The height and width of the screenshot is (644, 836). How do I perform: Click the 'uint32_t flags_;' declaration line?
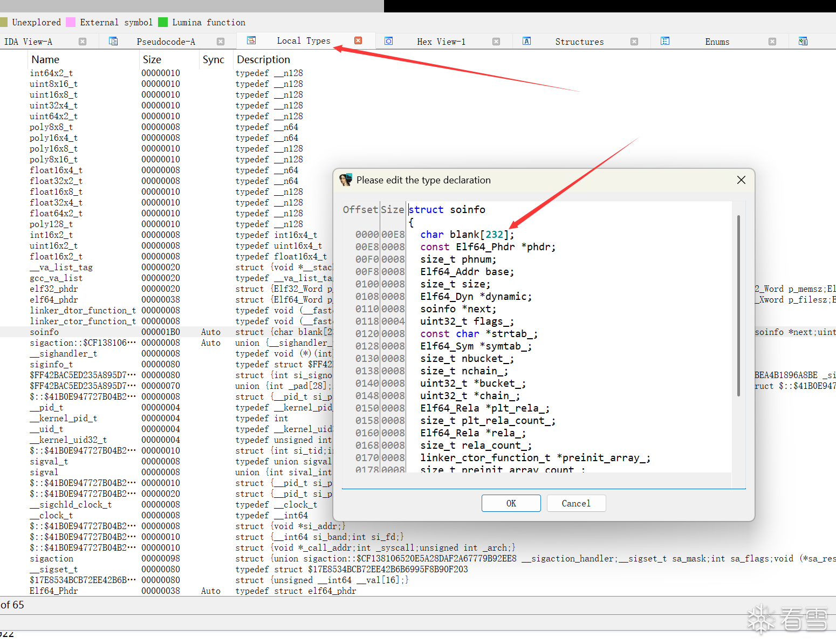coord(467,321)
